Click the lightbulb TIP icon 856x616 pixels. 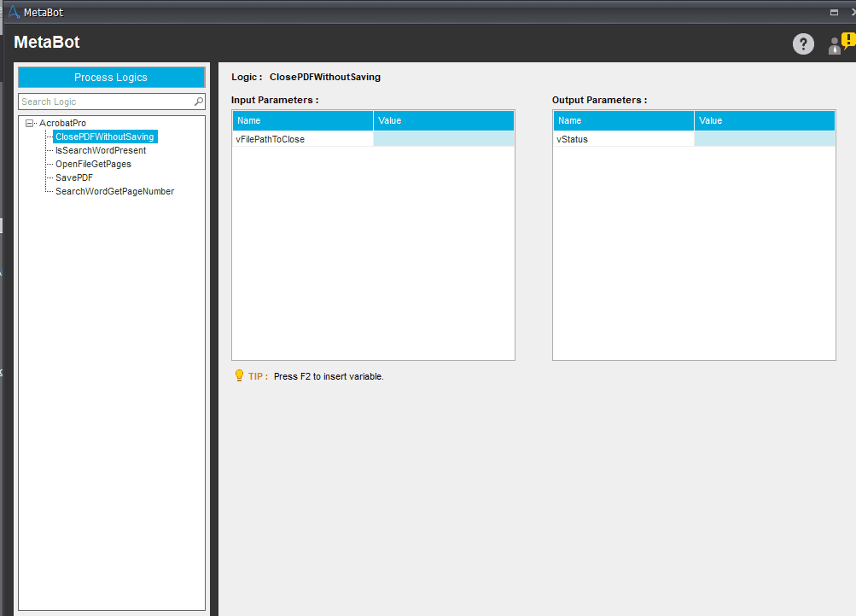point(239,375)
